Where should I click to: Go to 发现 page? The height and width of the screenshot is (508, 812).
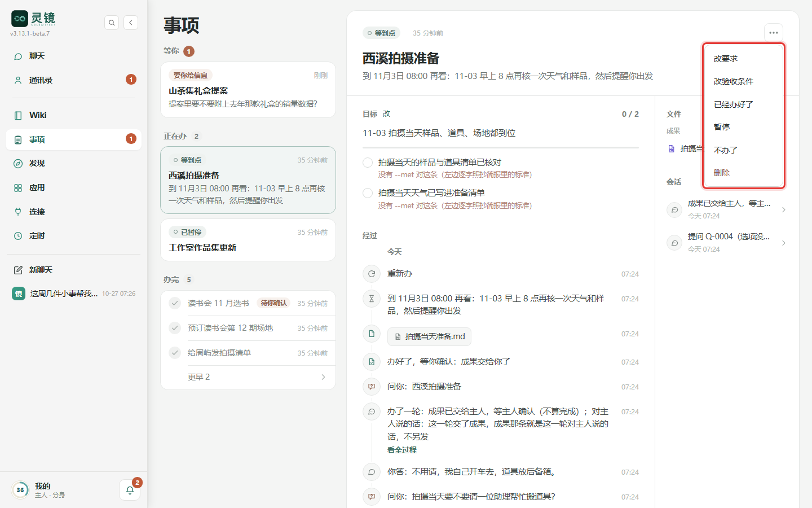[73, 163]
